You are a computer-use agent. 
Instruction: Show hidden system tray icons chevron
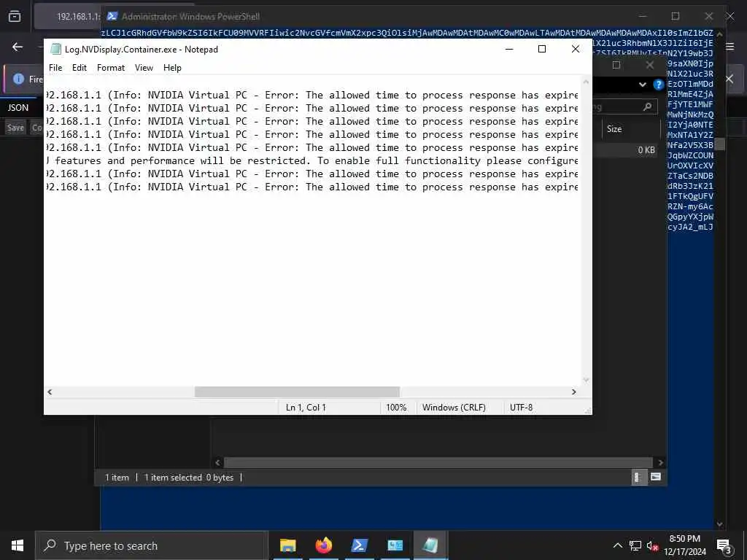click(617, 545)
